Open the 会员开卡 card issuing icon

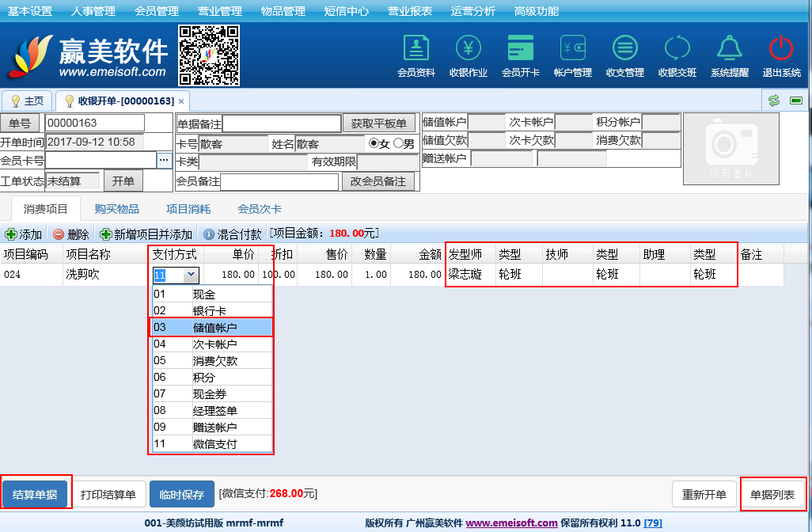tap(521, 54)
